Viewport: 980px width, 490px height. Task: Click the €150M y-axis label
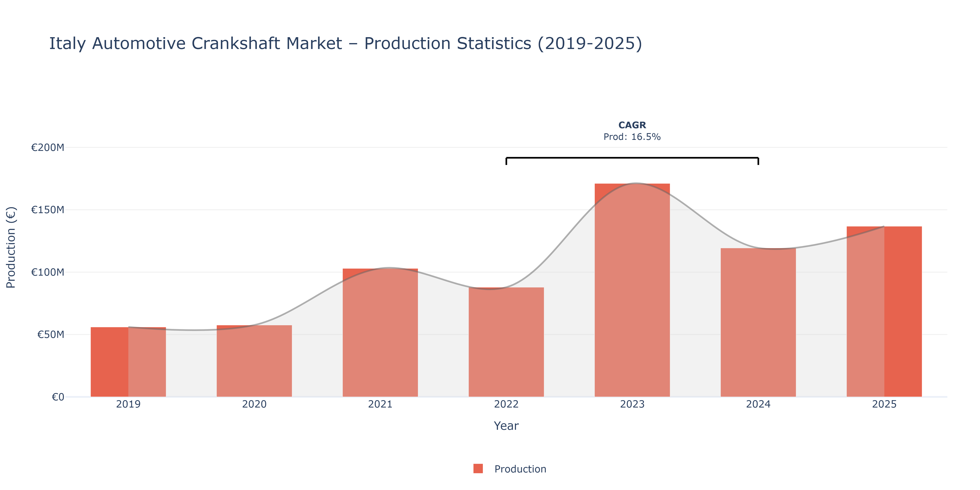pos(48,210)
